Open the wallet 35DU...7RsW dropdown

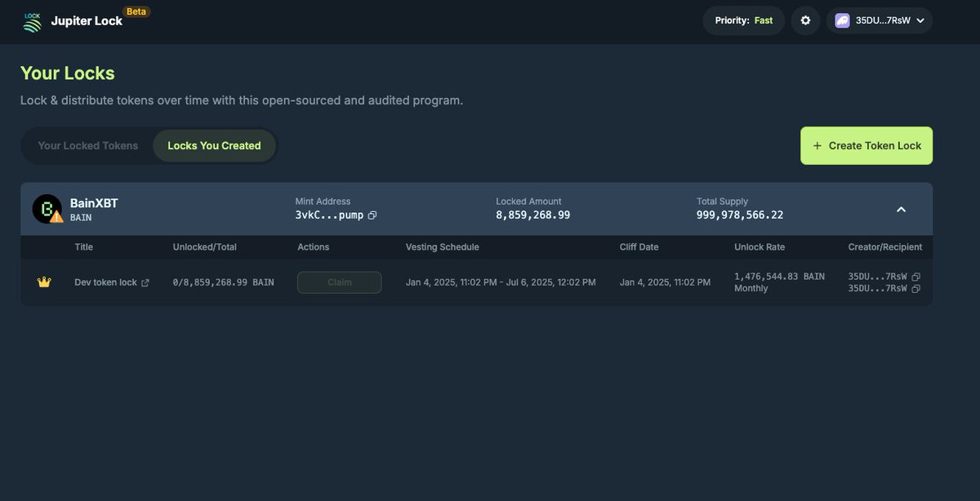880,20
